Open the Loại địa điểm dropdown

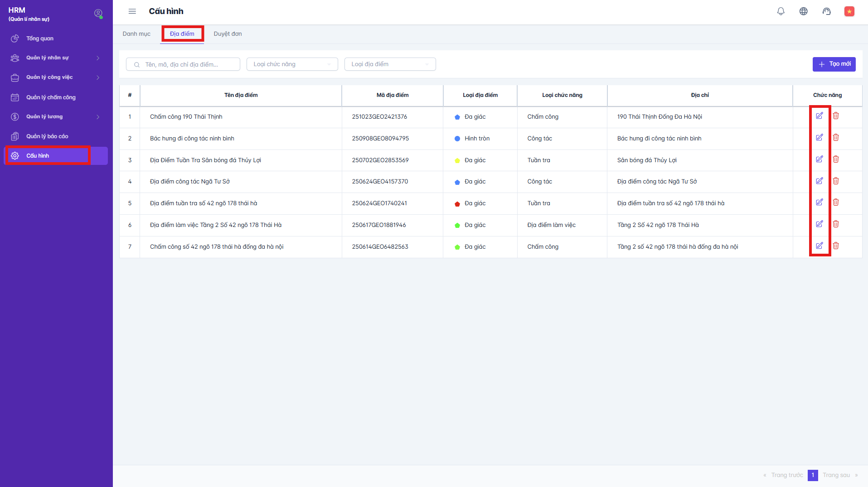390,64
